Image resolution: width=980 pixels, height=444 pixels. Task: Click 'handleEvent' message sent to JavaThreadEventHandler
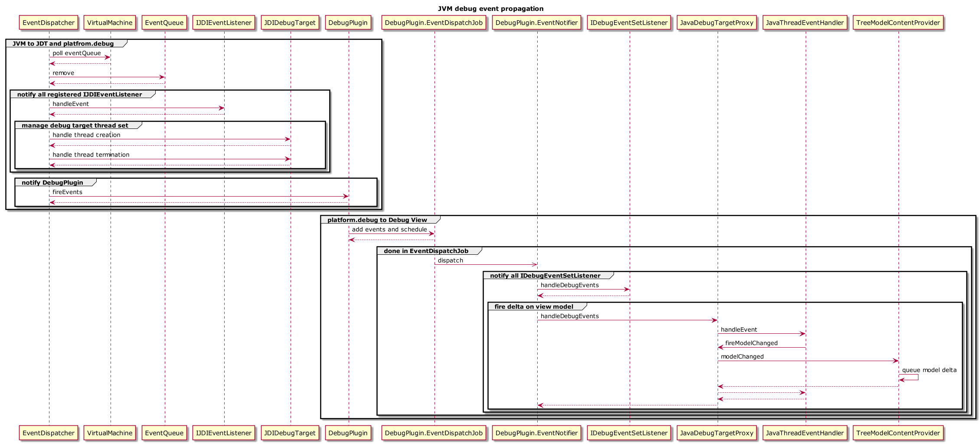[x=739, y=329]
